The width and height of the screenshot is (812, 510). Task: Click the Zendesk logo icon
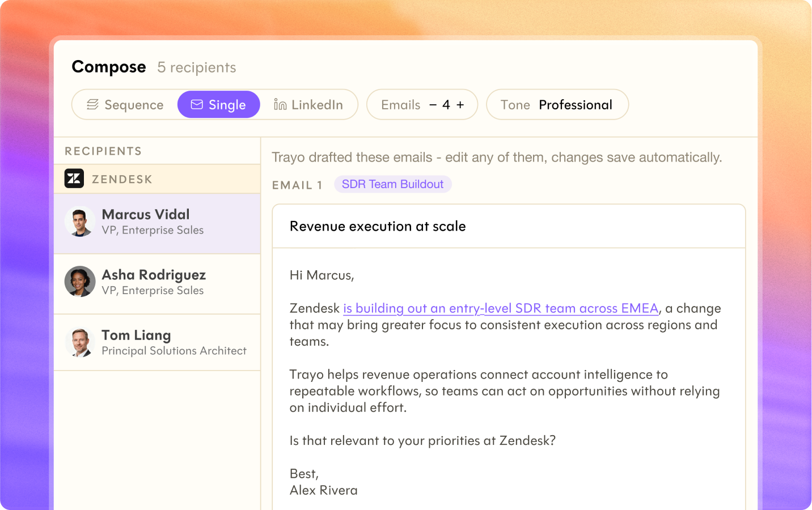74,179
